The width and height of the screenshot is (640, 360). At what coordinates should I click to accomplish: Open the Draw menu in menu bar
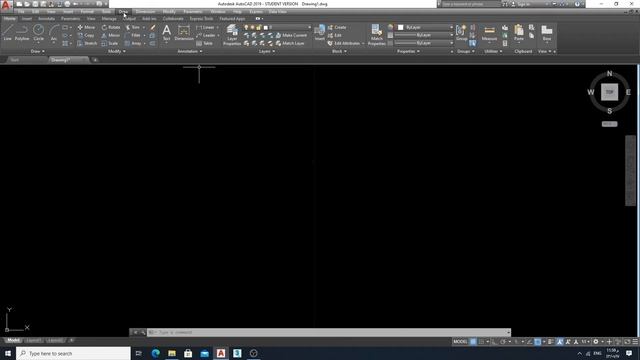(x=123, y=12)
